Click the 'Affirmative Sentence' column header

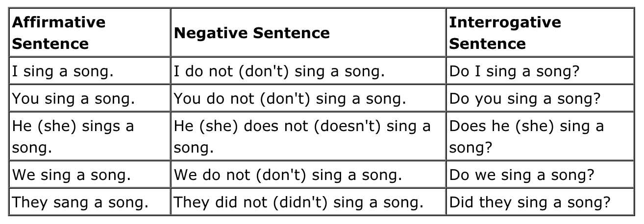pos(58,33)
